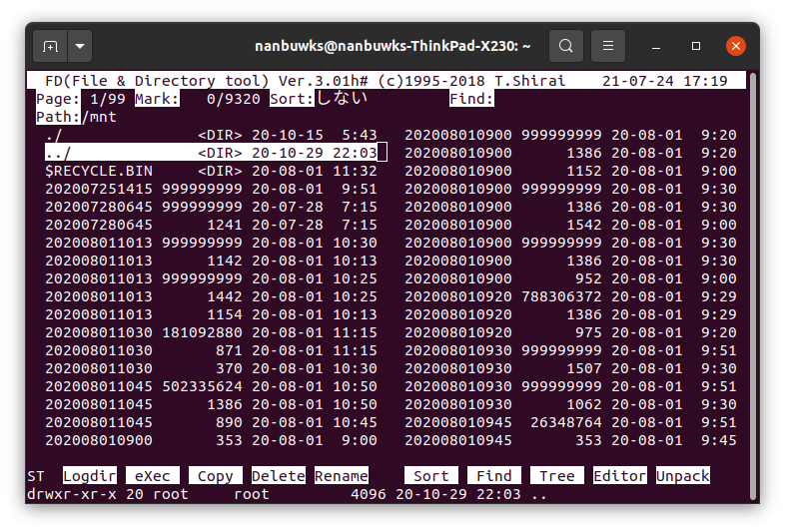
Task: Open the Tree function
Action: (556, 475)
